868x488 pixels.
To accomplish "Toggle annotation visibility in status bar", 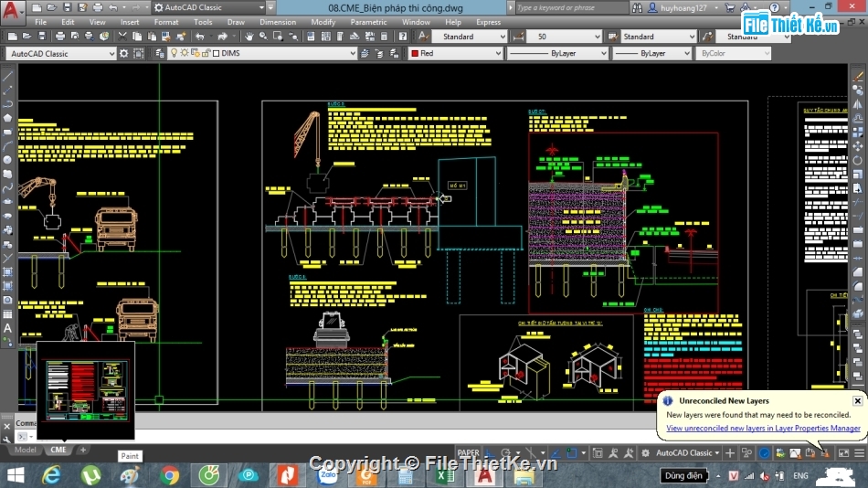I will tap(613, 453).
